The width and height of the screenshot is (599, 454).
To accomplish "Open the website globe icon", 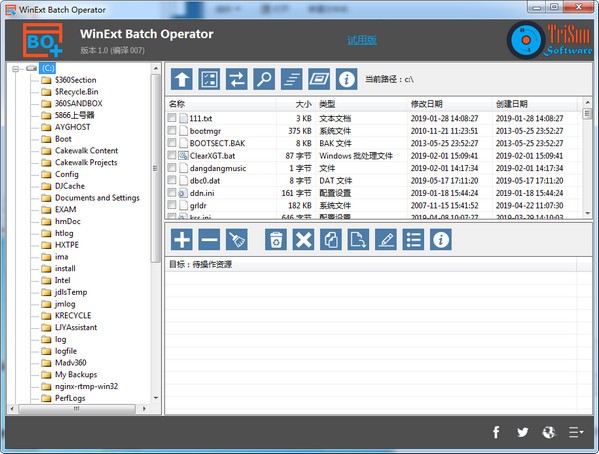I will (x=549, y=432).
